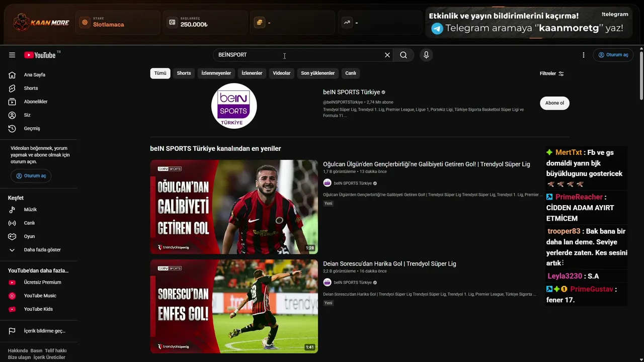Click the '13 dakika önce' video metadata
Screen dimensions: 644x362
pyautogui.click(x=373, y=172)
